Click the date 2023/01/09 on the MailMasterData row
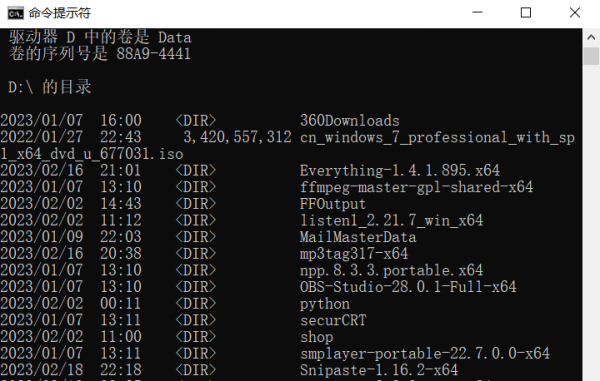 pos(41,237)
